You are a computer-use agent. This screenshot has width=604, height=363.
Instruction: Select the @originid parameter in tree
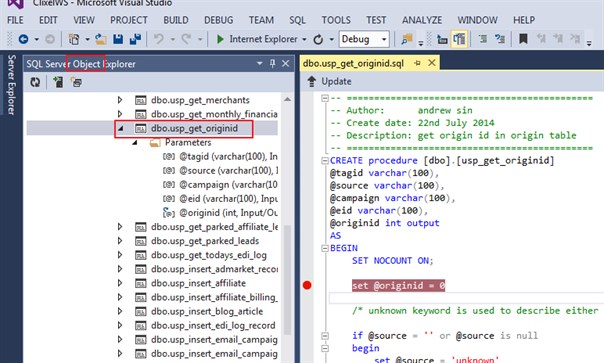coord(228,213)
